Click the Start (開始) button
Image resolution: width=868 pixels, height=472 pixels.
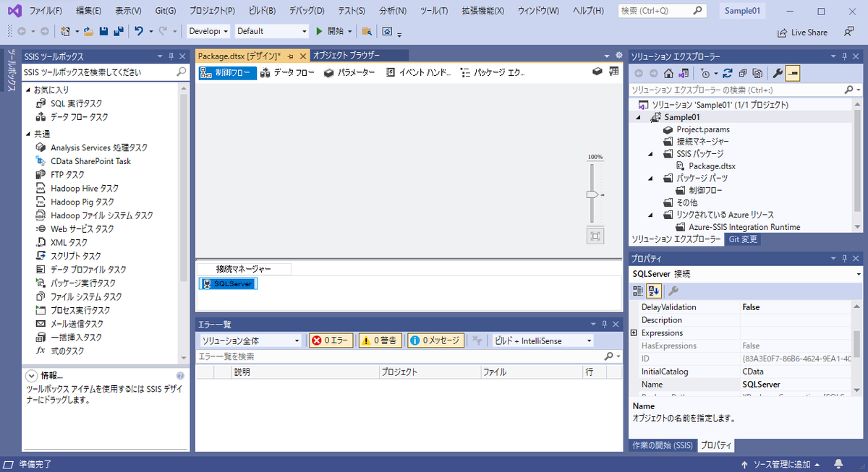tap(330, 31)
